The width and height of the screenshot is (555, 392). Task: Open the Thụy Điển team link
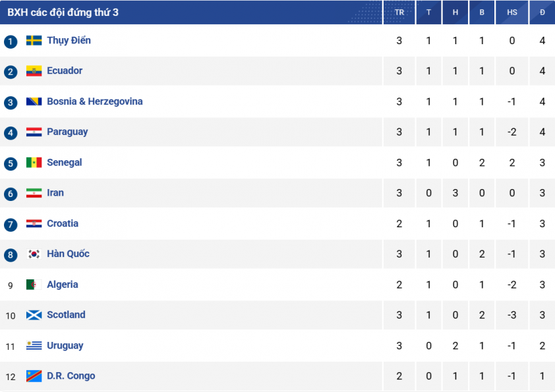pyautogui.click(x=69, y=41)
